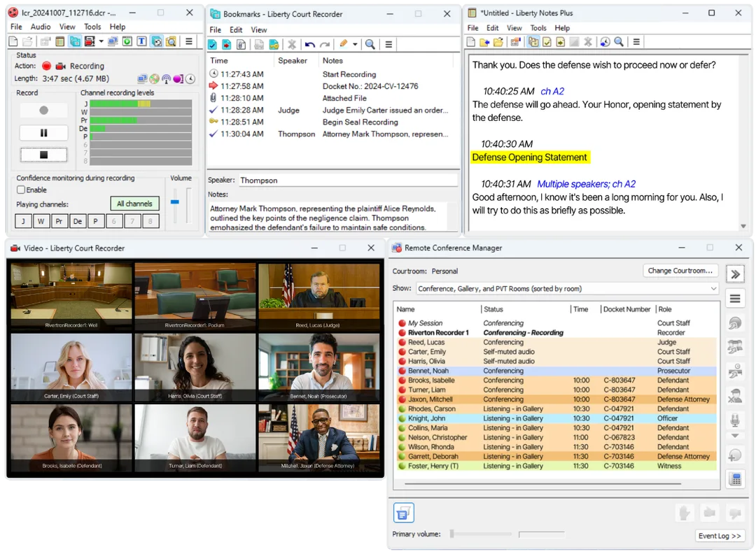The width and height of the screenshot is (756, 554).
Task: Open the hamburger menu in the Conference Manager sidebar
Action: click(735, 299)
